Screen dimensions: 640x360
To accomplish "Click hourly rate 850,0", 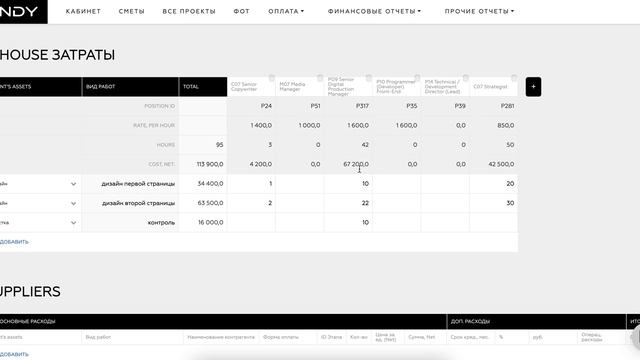I will [x=506, y=125].
